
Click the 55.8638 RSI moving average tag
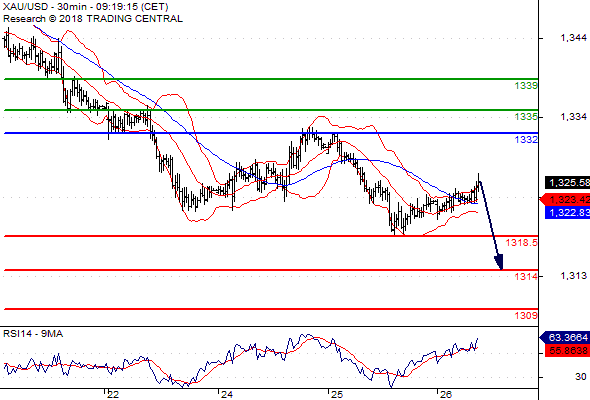(567, 351)
